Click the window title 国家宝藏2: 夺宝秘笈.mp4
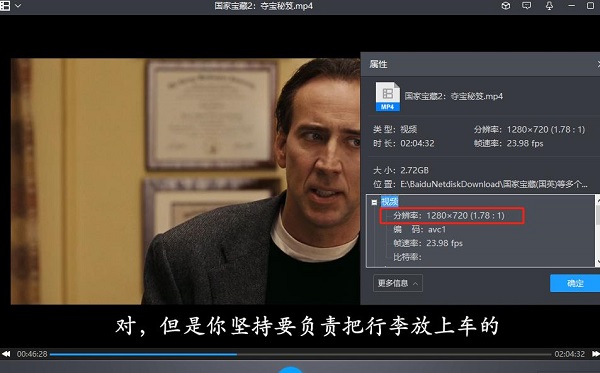Viewport: 600px width, 373px height. [x=263, y=6]
